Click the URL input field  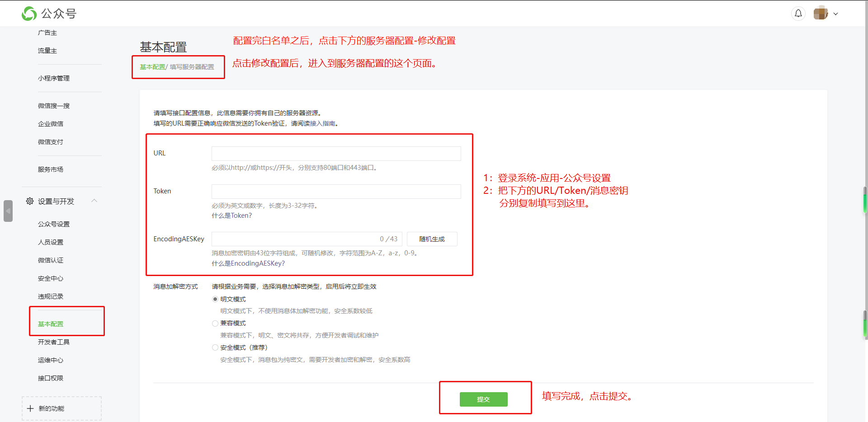pyautogui.click(x=336, y=154)
